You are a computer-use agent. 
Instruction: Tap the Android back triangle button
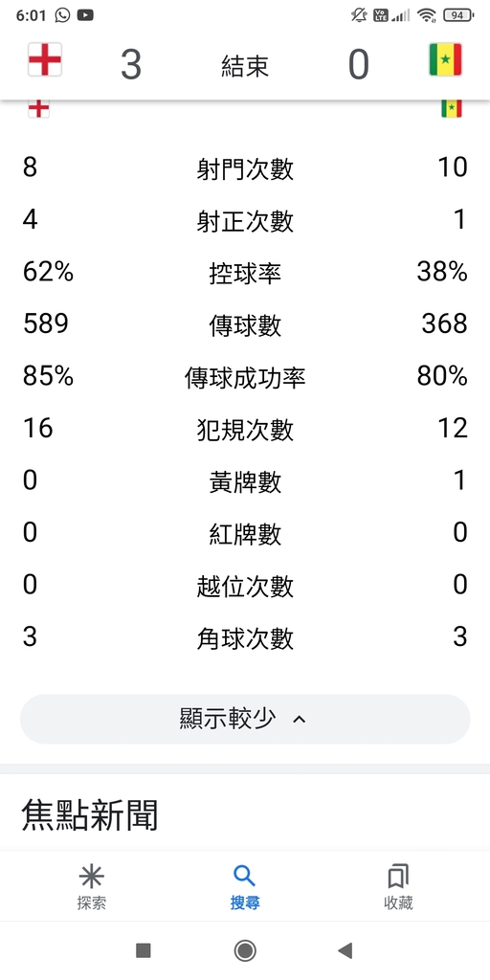coord(345,950)
